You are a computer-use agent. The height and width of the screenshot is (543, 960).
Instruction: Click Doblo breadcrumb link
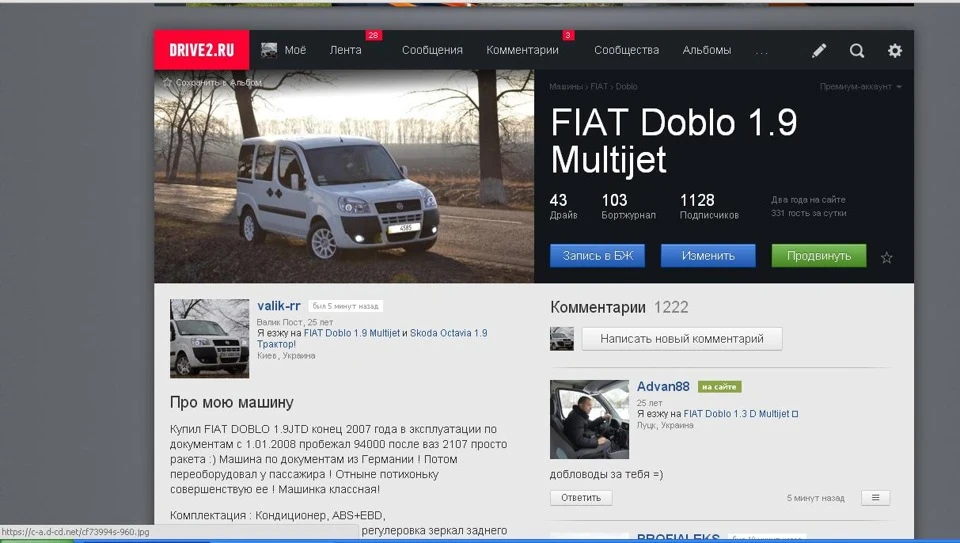(626, 87)
